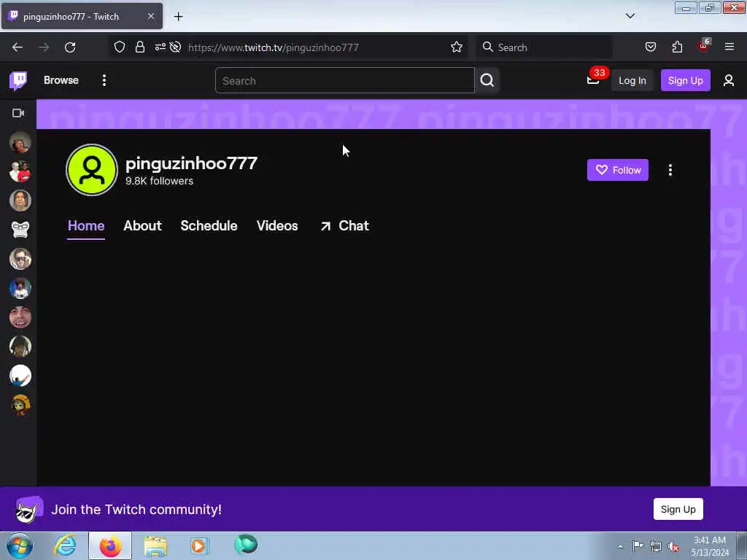Open the first channel avatar in sidebar
This screenshot has height=560, width=747.
[x=20, y=142]
